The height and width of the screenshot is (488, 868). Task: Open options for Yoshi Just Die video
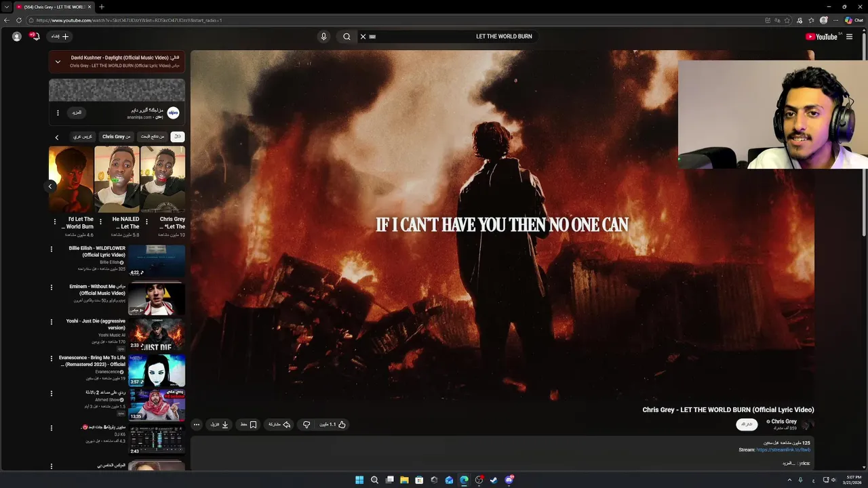tap(52, 322)
